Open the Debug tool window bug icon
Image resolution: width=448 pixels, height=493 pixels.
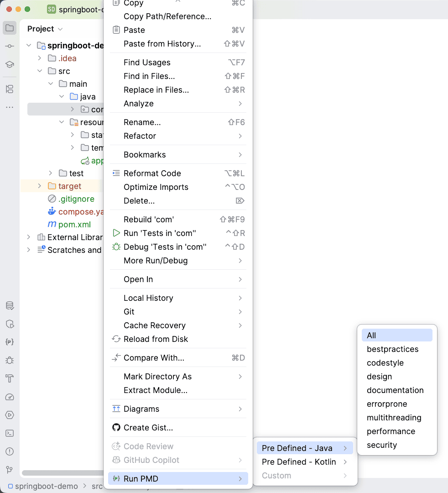click(x=10, y=360)
